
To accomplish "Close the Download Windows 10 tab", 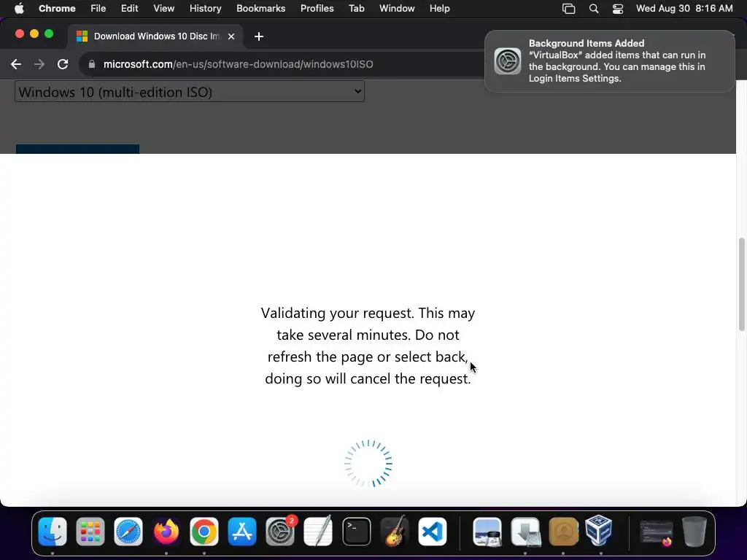I will coord(231,36).
